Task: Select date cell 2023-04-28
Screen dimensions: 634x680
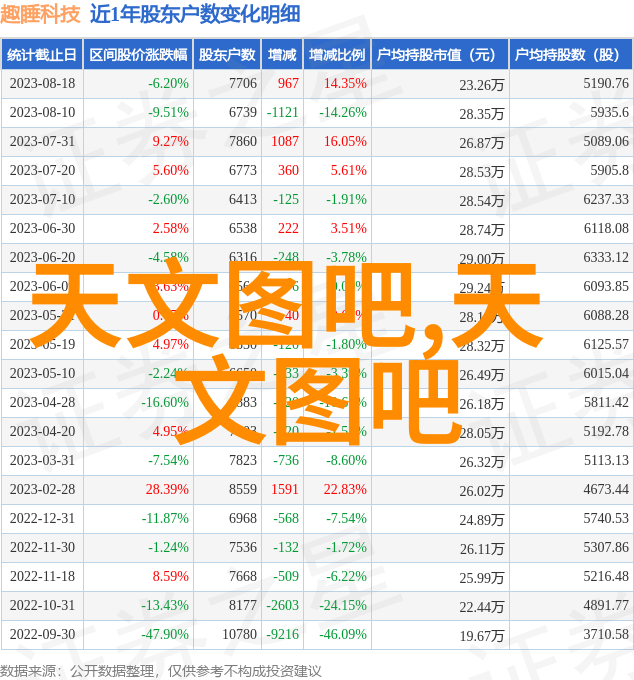Action: pos(42,403)
